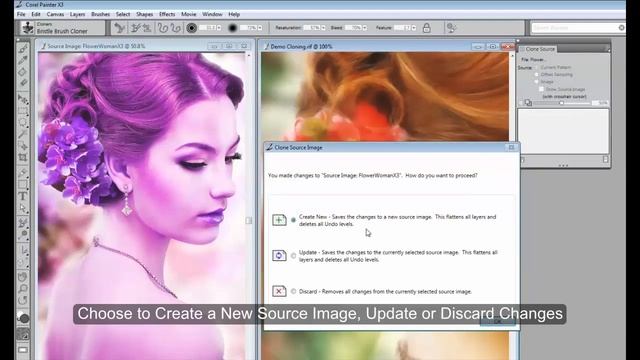Toggle the view mode icon at the bottom of the toolbox
Image resolution: width=640 pixels, height=360 pixels.
pyautogui.click(x=23, y=350)
